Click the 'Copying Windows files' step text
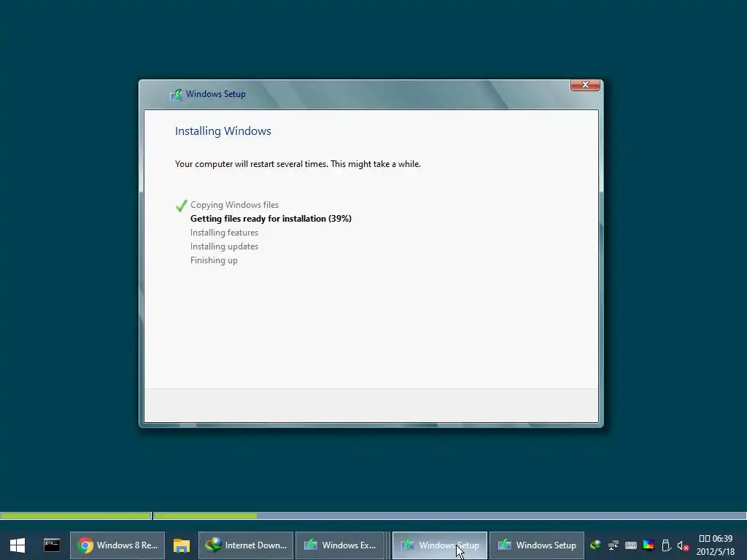Viewport: 747px width, 560px height. tap(234, 205)
